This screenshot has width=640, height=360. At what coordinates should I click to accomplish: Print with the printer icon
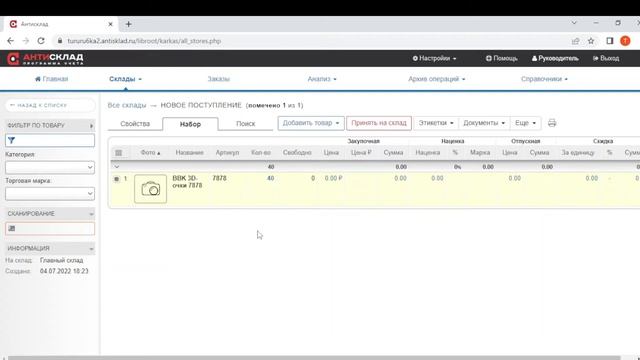552,123
